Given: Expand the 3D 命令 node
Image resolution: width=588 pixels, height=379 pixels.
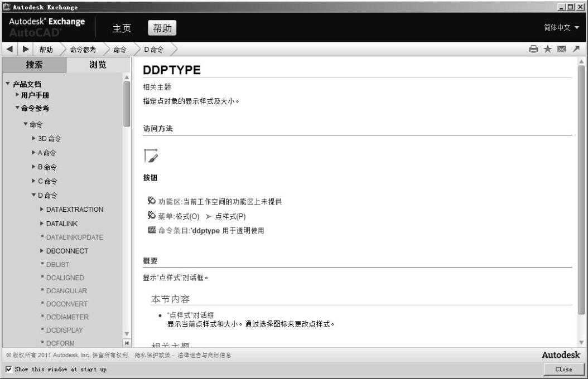Looking at the screenshot, I should 33,138.
